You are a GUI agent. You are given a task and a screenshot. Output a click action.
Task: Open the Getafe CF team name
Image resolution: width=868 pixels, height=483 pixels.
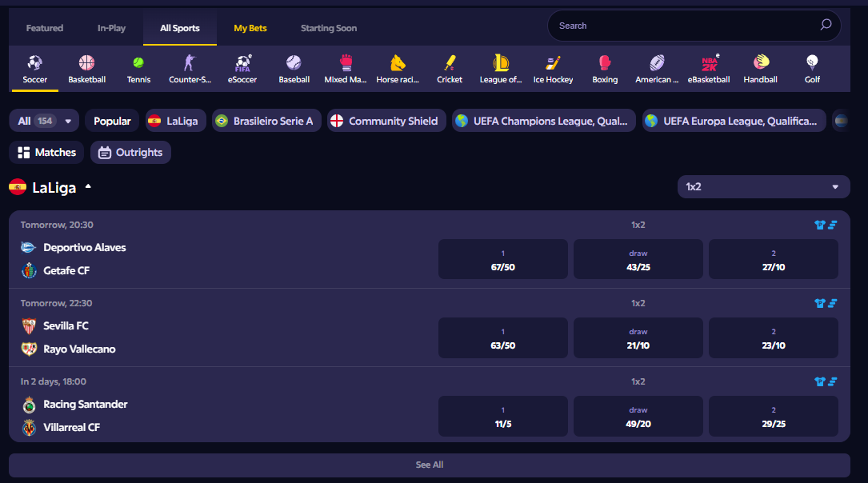66,270
